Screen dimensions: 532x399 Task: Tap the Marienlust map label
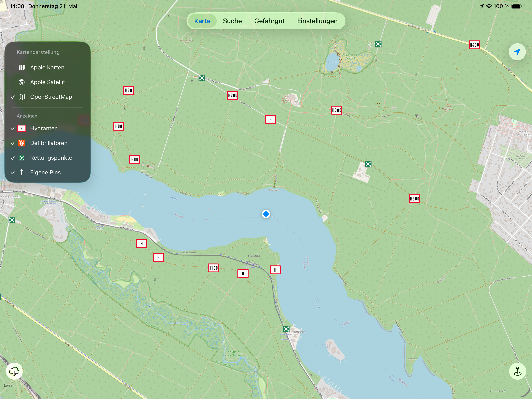tap(274, 190)
